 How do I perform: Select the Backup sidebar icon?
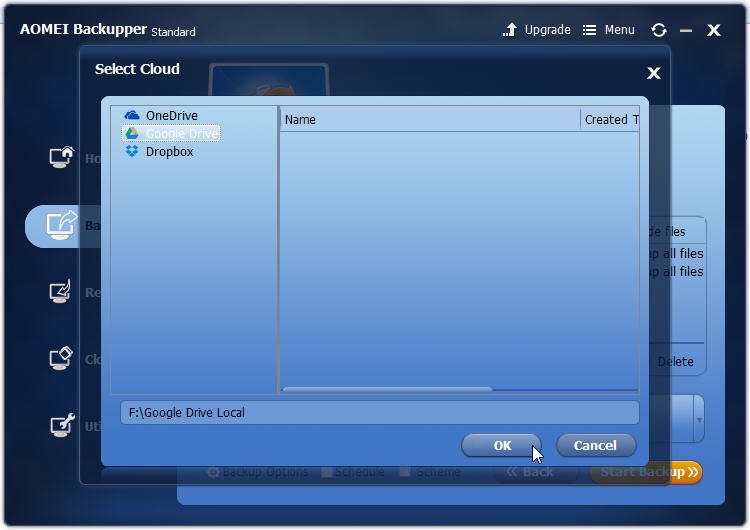tap(61, 225)
